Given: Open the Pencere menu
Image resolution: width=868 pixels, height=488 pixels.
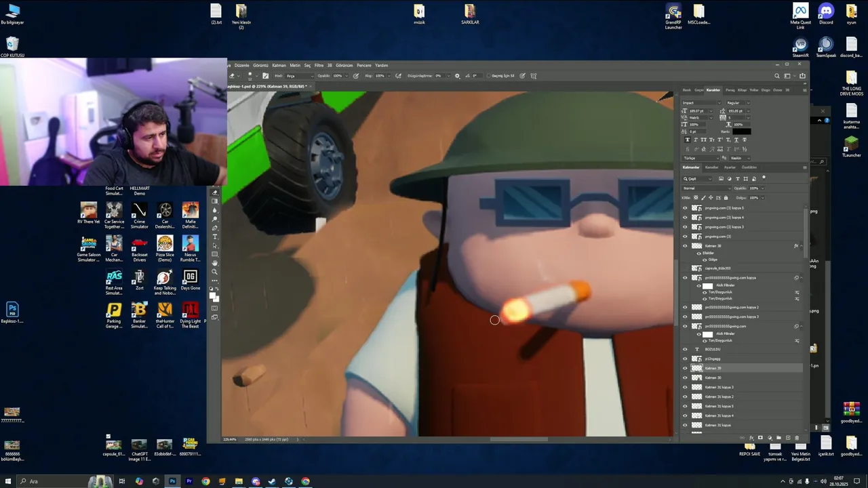Looking at the screenshot, I should click(x=364, y=66).
